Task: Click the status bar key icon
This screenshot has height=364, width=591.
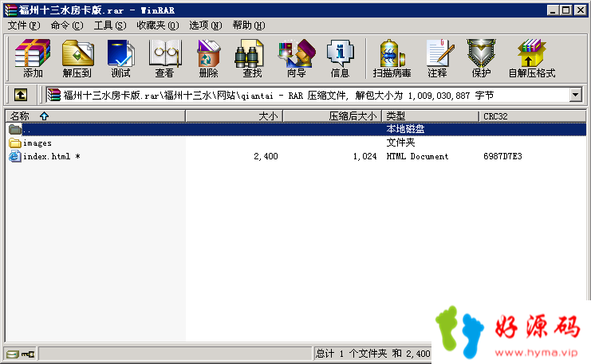Action: [28, 354]
